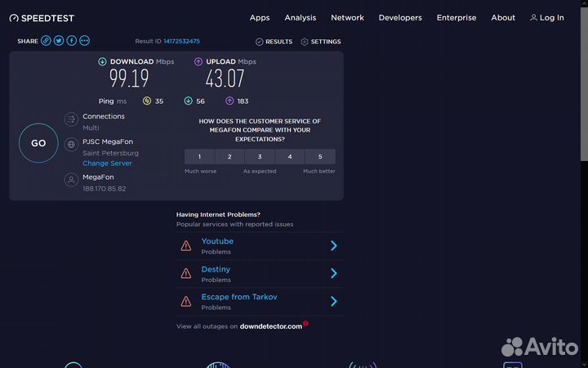Image resolution: width=588 pixels, height=368 pixels.
Task: Click the person icon beside Log In
Action: 533,18
